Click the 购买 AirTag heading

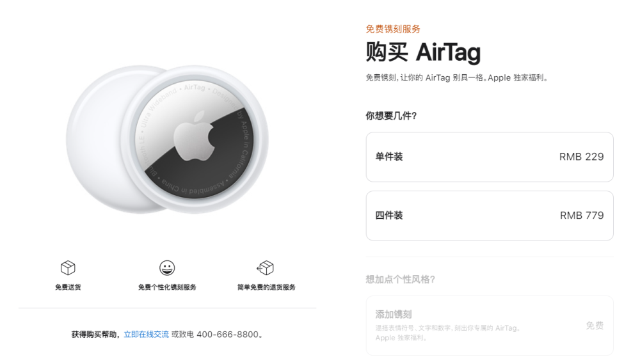(x=423, y=52)
